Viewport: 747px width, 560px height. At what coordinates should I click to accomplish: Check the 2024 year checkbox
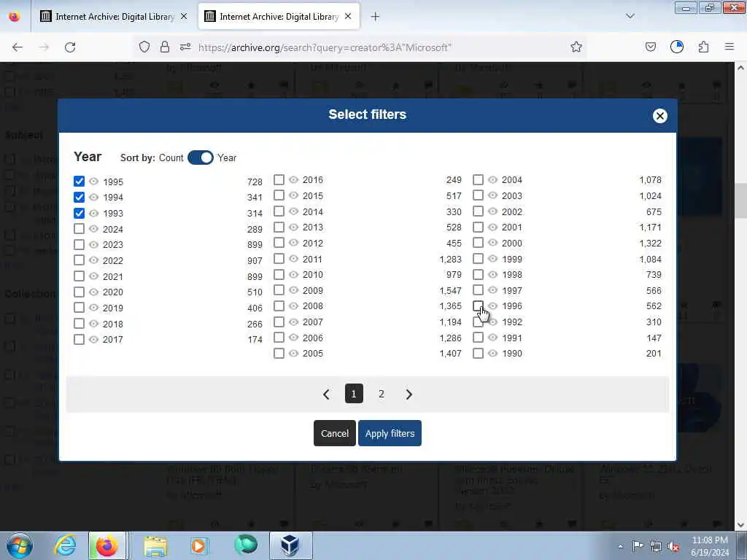(x=79, y=228)
